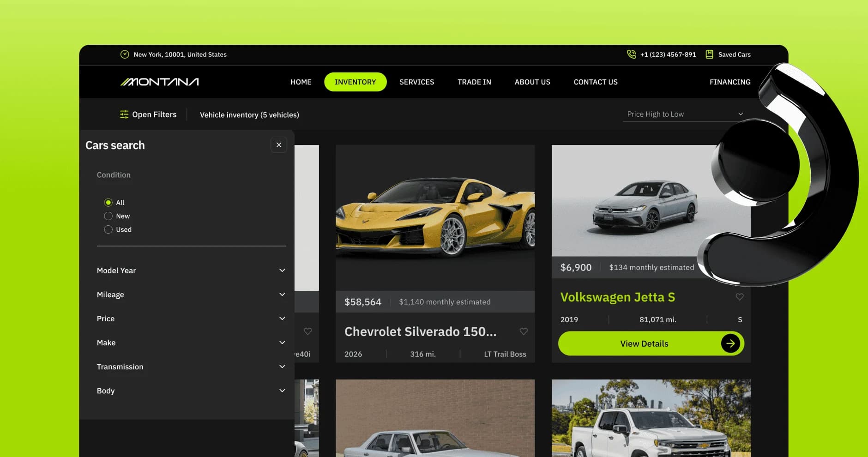This screenshot has width=868, height=457.
Task: Select the Used condition filter
Action: tap(108, 229)
